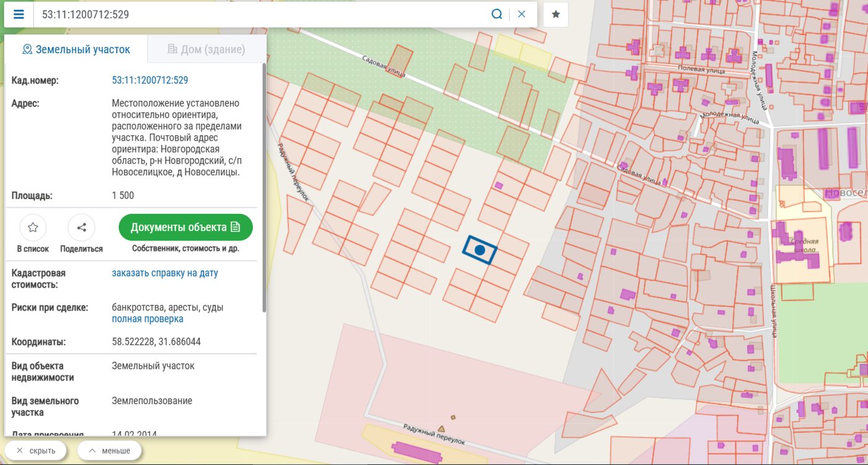Click the info panel scrollbar

pyautogui.click(x=265, y=186)
